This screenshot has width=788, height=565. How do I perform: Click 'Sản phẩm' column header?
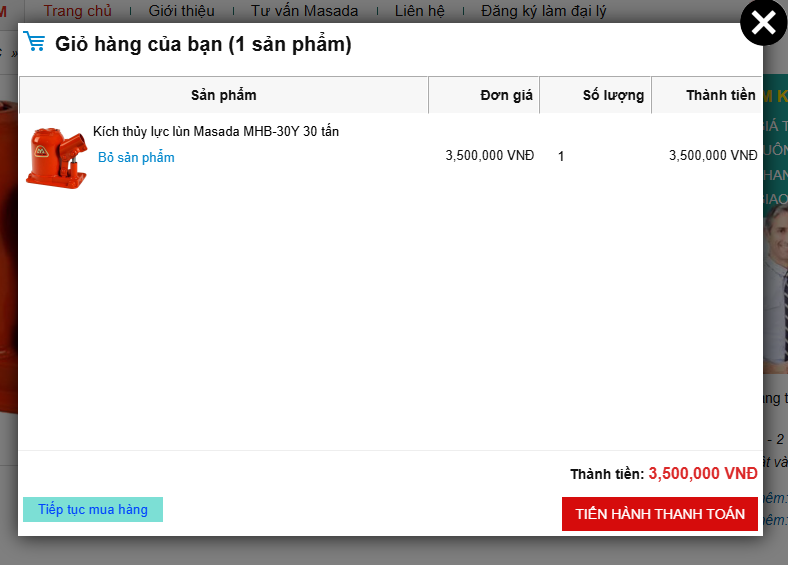click(224, 95)
